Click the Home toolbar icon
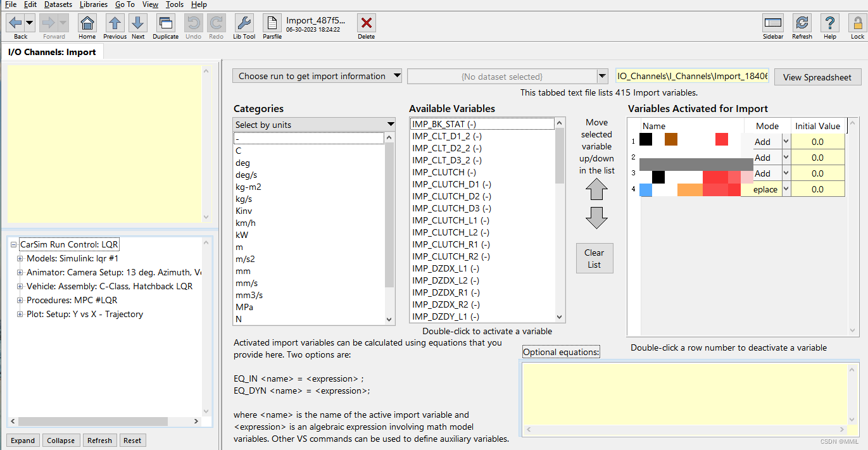Image resolution: width=868 pixels, height=450 pixels. [87, 24]
